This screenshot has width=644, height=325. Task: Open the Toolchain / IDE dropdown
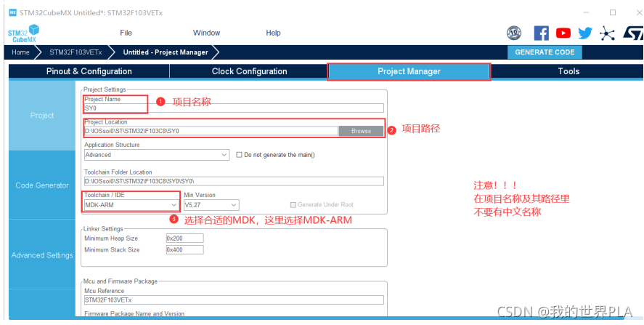pyautogui.click(x=131, y=204)
